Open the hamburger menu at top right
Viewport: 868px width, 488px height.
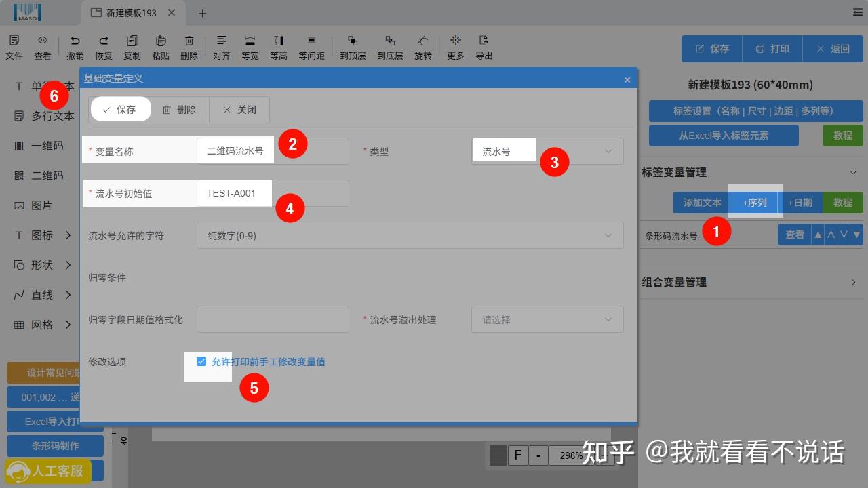tap(858, 13)
